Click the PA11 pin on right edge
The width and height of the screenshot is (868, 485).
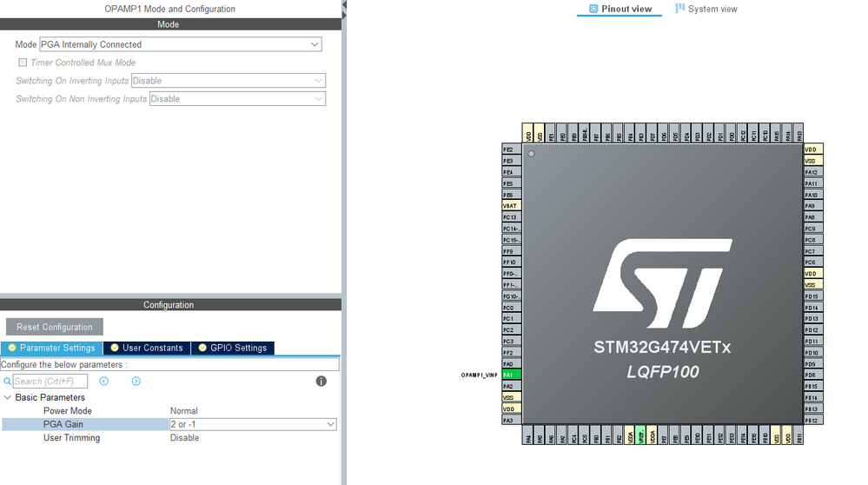[813, 183]
